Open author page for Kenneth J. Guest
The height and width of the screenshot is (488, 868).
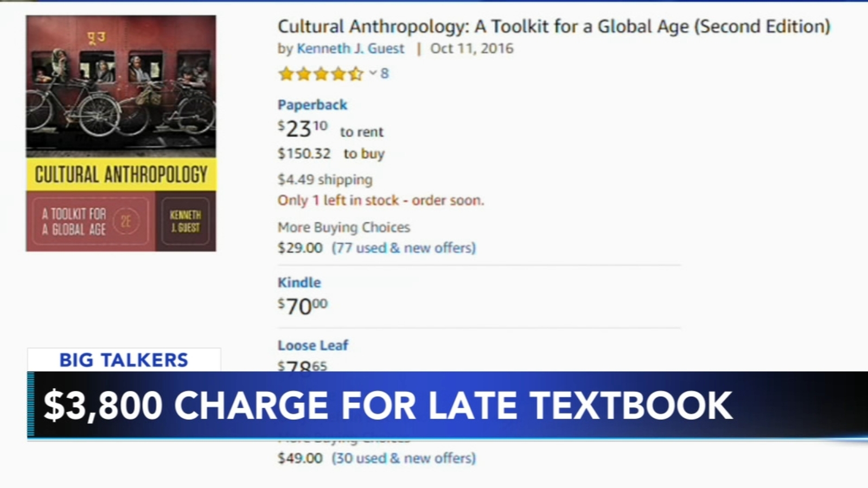349,48
